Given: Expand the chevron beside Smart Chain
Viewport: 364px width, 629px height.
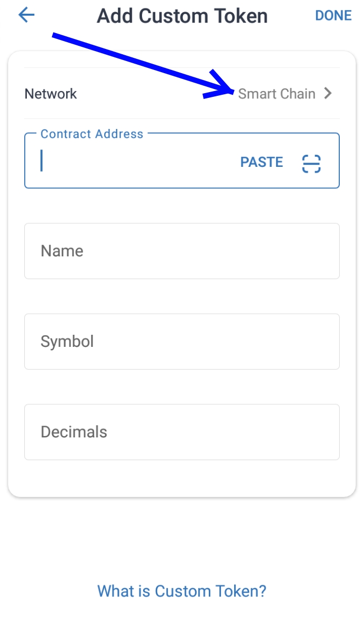Looking at the screenshot, I should [328, 94].
